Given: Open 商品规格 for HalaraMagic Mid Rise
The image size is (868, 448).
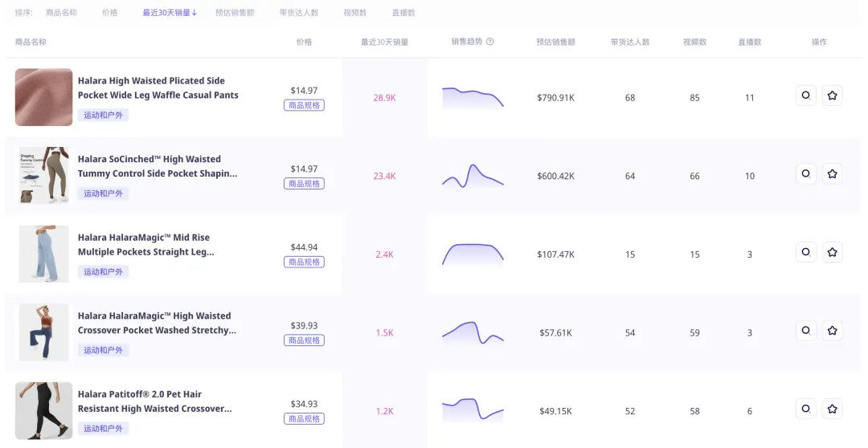Looking at the screenshot, I should (x=304, y=263).
